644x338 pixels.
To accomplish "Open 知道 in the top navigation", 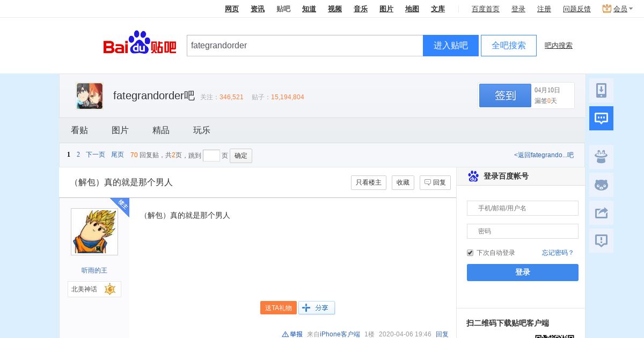I will 309,9.
